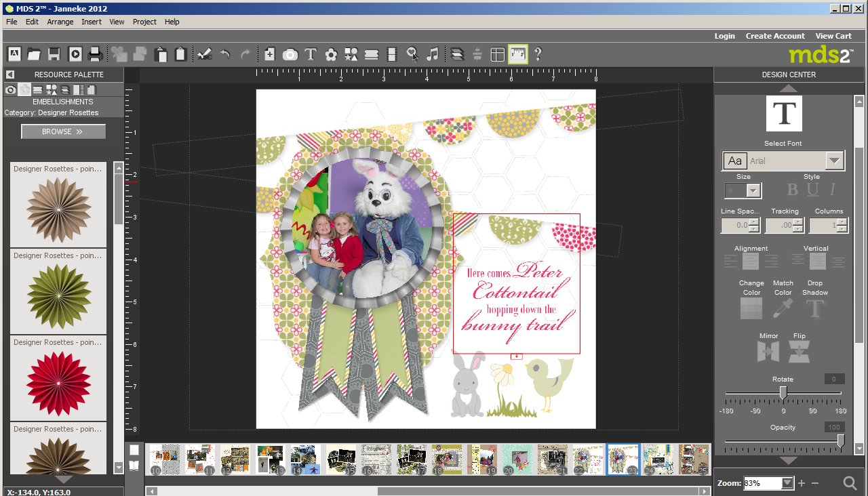Toggle the Drop Shadow option
The height and width of the screenshot is (496, 868).
814,309
